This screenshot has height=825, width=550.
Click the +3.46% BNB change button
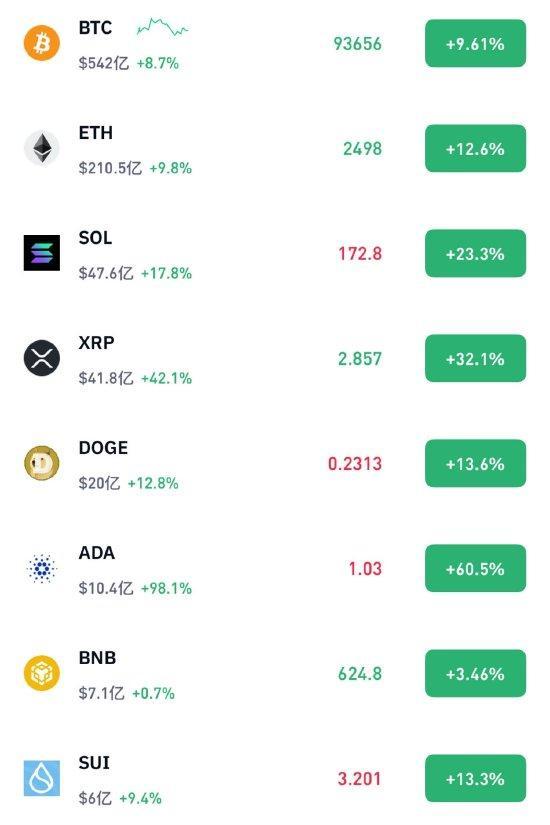point(475,673)
